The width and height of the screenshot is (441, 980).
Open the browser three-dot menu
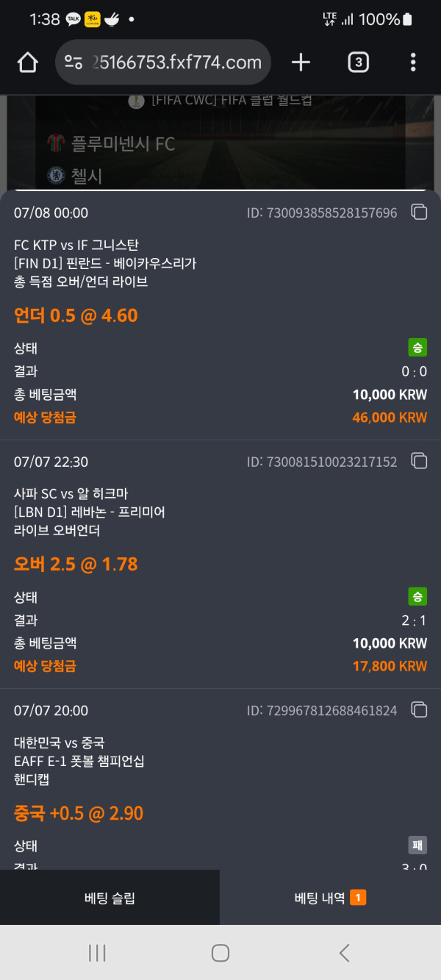click(413, 62)
